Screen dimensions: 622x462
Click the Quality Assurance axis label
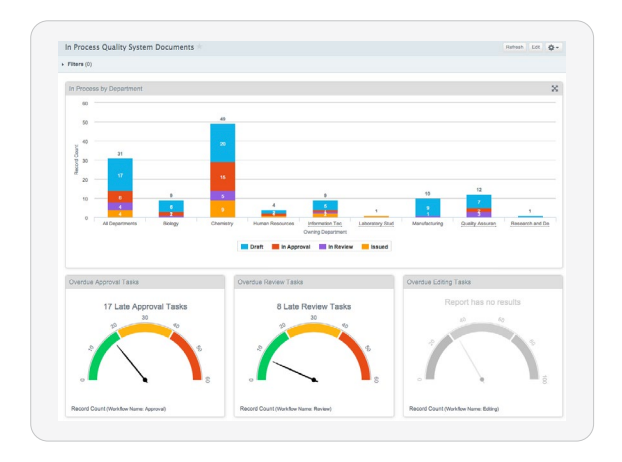479,224
